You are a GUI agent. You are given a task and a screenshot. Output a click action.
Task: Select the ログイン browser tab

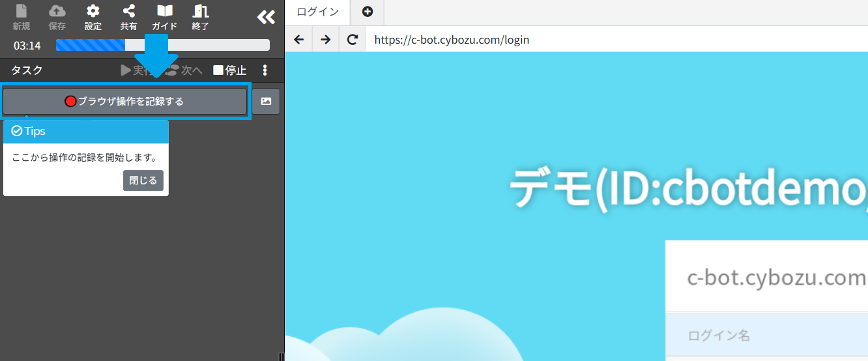pos(317,12)
